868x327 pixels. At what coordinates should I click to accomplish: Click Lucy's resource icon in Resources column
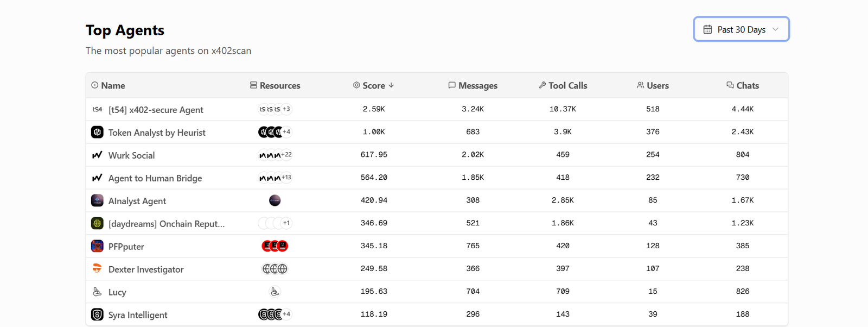click(275, 292)
